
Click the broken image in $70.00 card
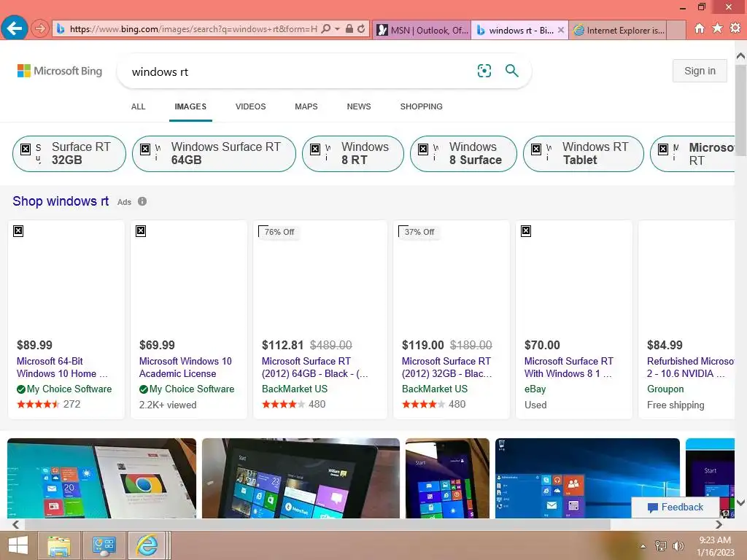(526, 231)
